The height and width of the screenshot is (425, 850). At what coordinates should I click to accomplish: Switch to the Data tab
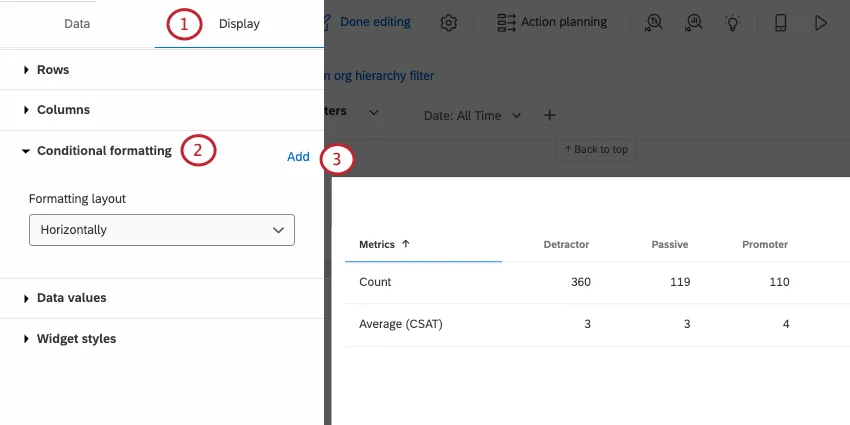click(x=77, y=23)
